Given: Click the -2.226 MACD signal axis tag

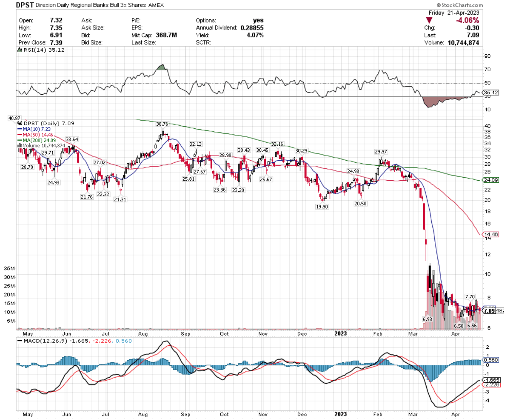Looking at the screenshot, I should [492, 385].
